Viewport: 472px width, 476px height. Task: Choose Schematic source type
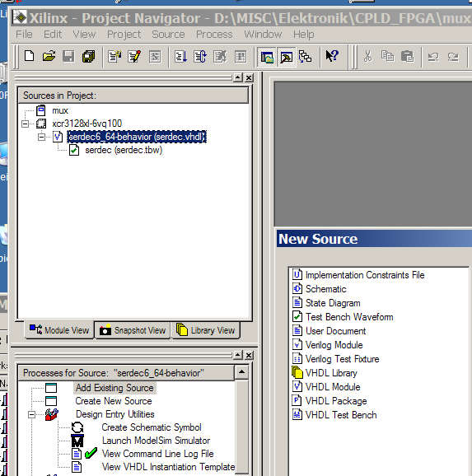point(326,289)
